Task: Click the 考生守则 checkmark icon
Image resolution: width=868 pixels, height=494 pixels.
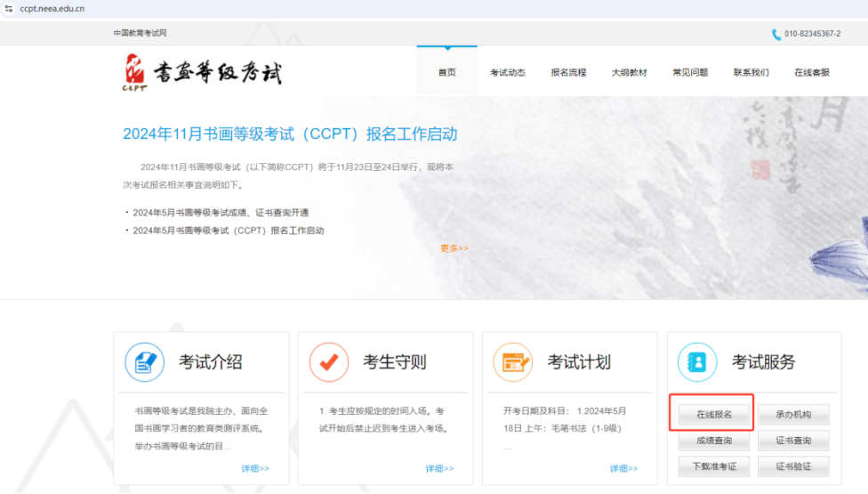Action: click(x=328, y=362)
